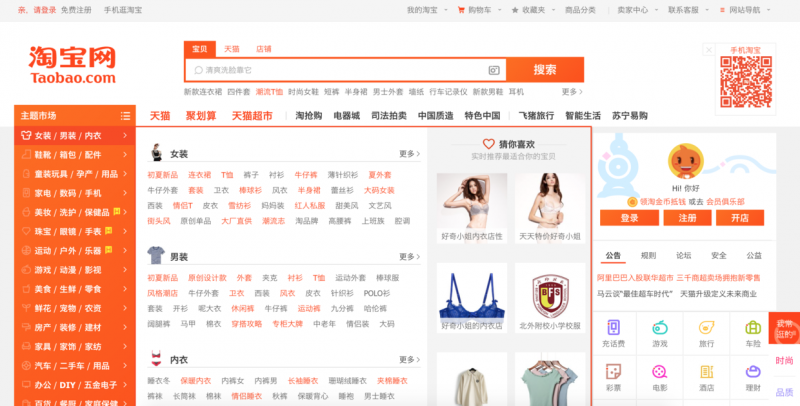Click 免费注册 in top bar

click(76, 10)
